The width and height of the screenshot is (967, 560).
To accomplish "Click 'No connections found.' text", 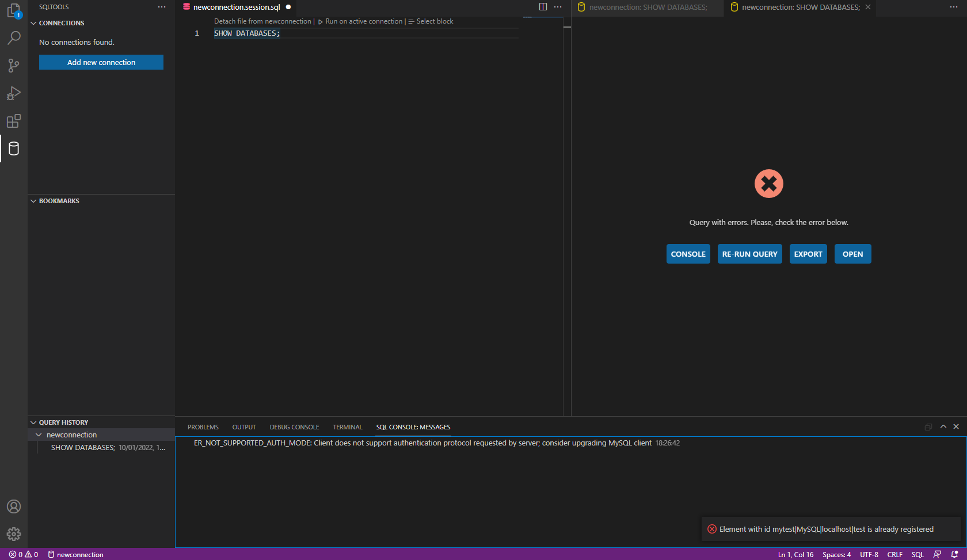I will pyautogui.click(x=77, y=42).
